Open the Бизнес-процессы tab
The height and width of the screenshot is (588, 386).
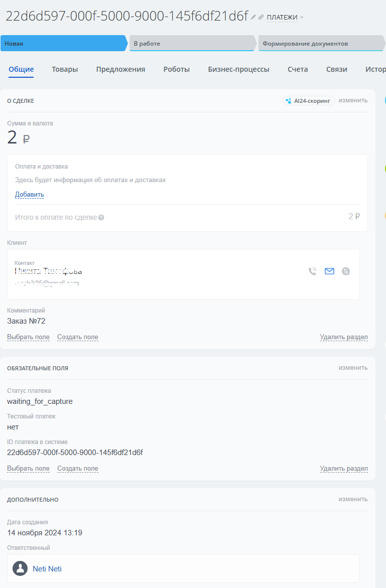coord(238,69)
